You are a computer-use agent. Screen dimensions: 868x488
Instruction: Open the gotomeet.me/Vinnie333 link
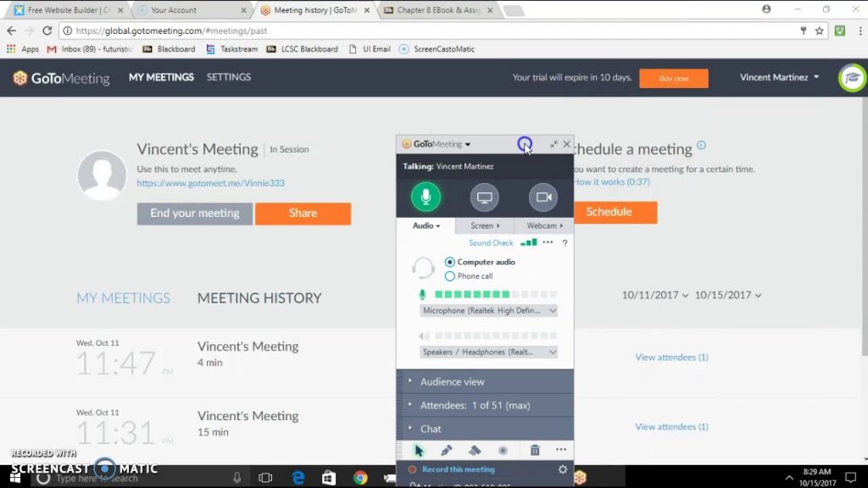(211, 183)
